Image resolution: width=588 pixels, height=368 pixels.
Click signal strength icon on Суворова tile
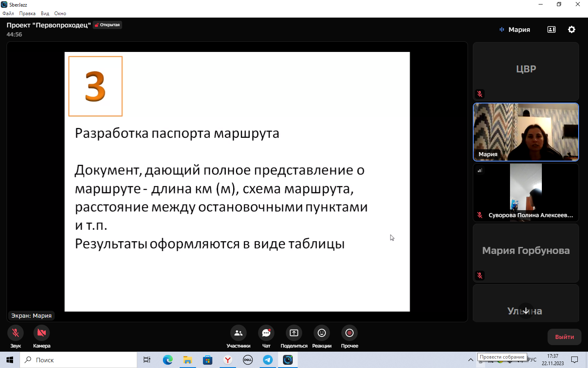[480, 171]
